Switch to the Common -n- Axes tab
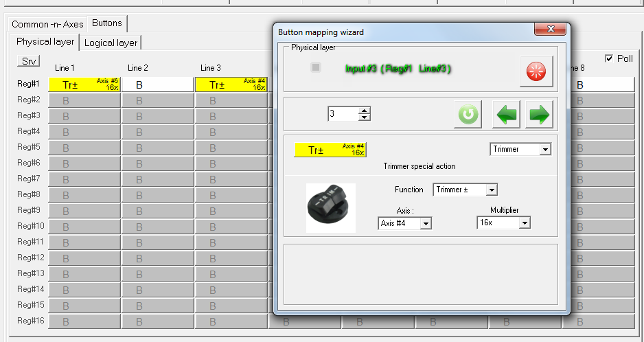The width and height of the screenshot is (644, 342). pyautogui.click(x=47, y=24)
